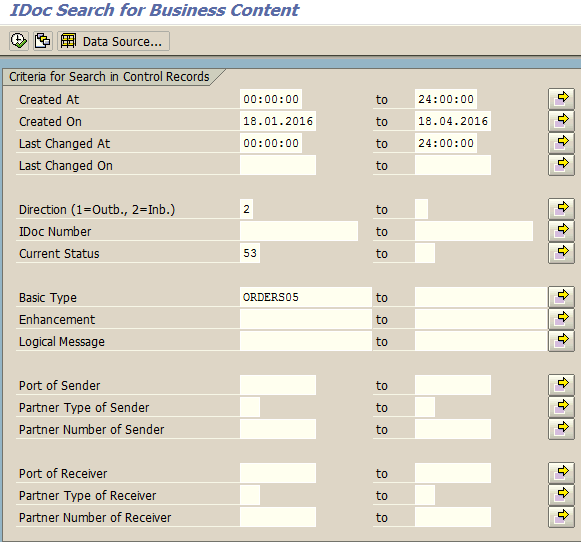
Task: Click Partner Type of Sender to field
Action: pos(425,407)
